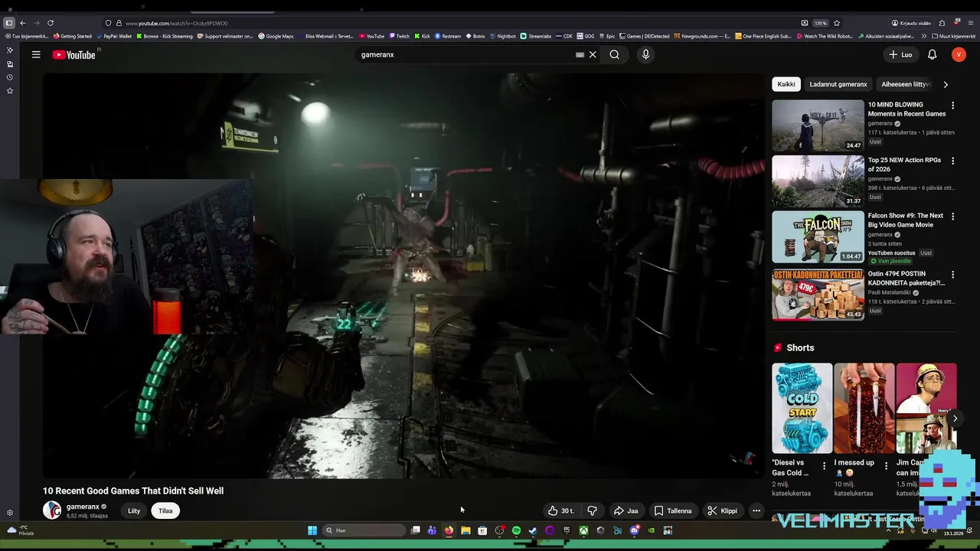Open options for Falcon Show #9 video
The image size is (980, 551).
(x=952, y=217)
